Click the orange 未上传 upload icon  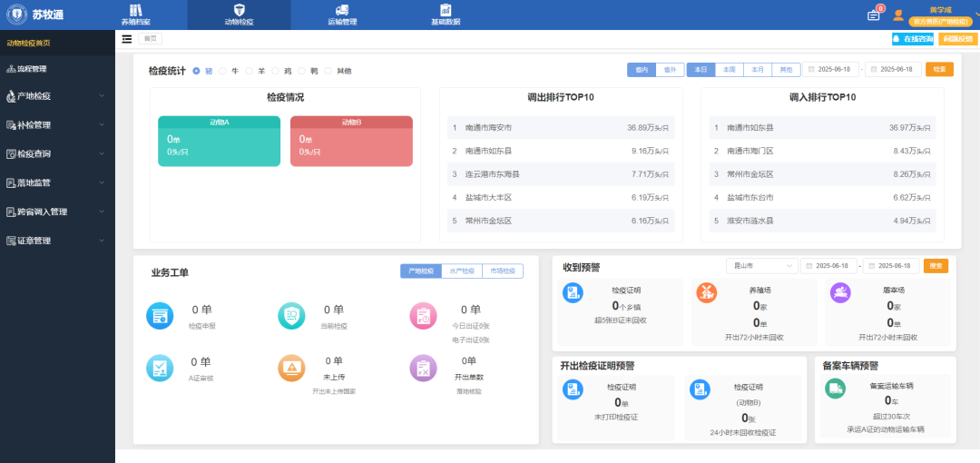coord(291,368)
